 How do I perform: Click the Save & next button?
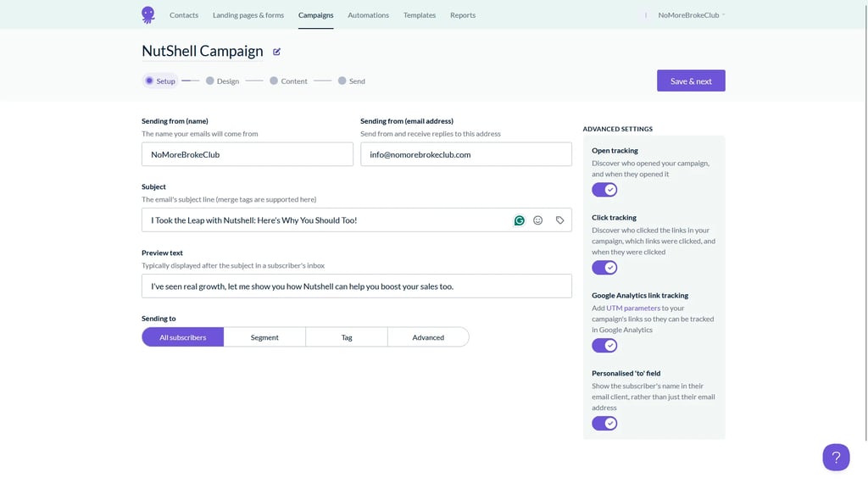coord(691,81)
